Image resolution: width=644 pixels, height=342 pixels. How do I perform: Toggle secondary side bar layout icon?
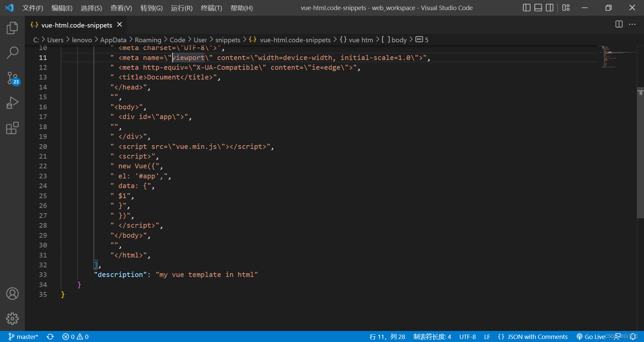[549, 8]
